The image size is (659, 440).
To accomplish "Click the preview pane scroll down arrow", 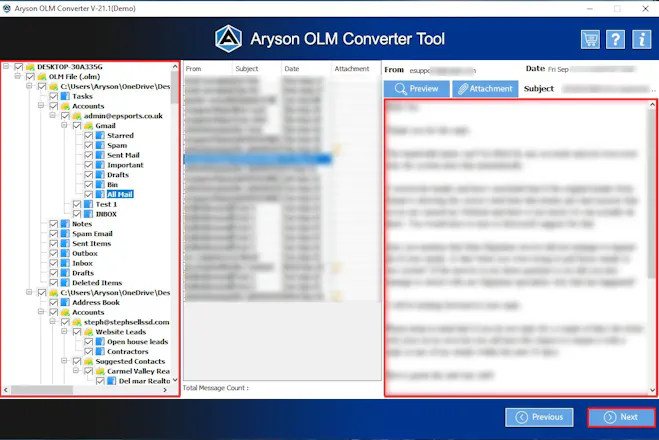I will point(652,390).
